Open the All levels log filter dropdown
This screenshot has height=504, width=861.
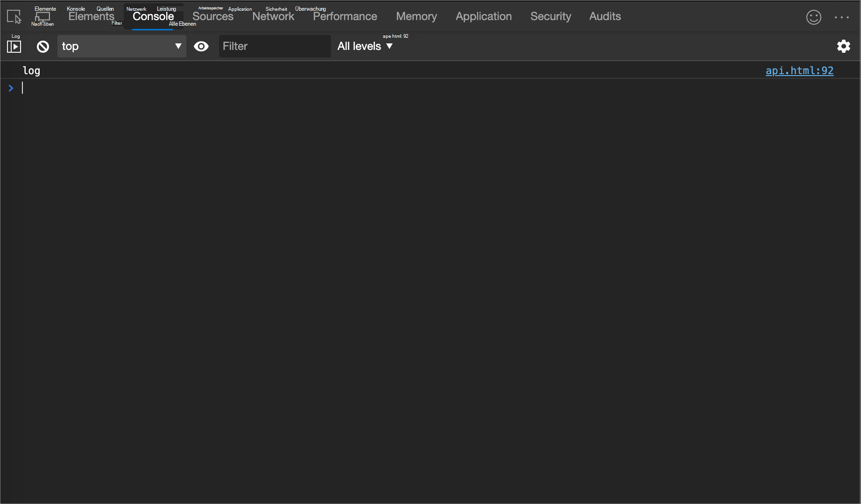click(x=365, y=46)
